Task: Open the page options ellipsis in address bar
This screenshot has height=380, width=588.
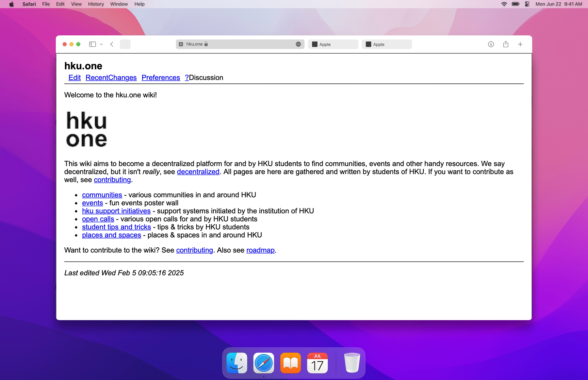Action: point(298,44)
